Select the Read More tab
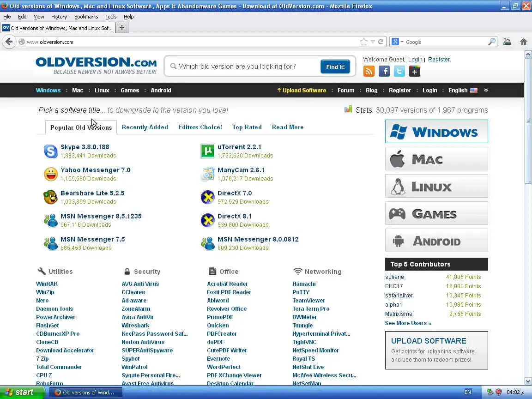Image resolution: width=532 pixels, height=399 pixels. click(288, 127)
